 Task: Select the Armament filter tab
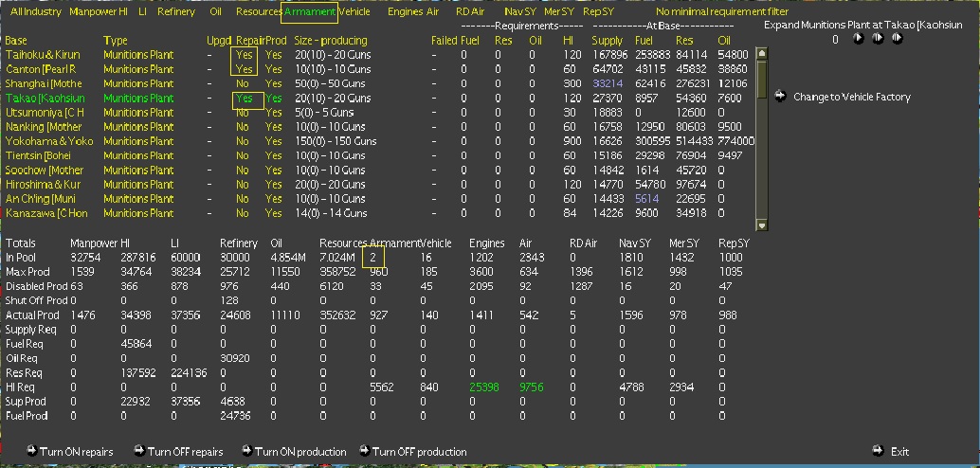point(309,12)
